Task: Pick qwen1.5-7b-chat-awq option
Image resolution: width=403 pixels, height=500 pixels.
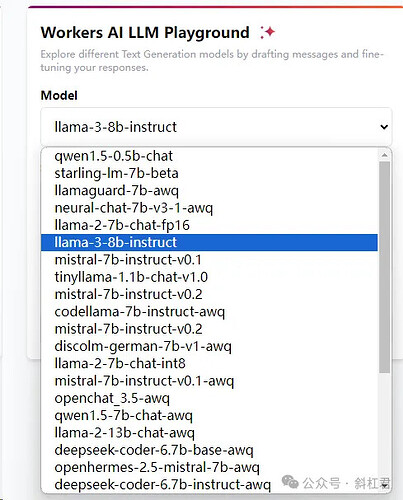Action: (x=210, y=415)
